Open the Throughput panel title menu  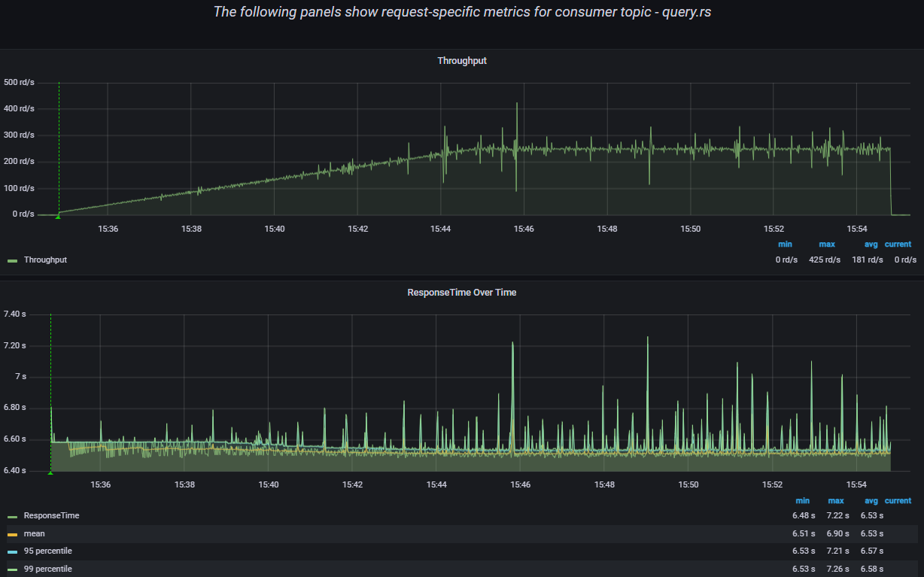click(x=462, y=60)
